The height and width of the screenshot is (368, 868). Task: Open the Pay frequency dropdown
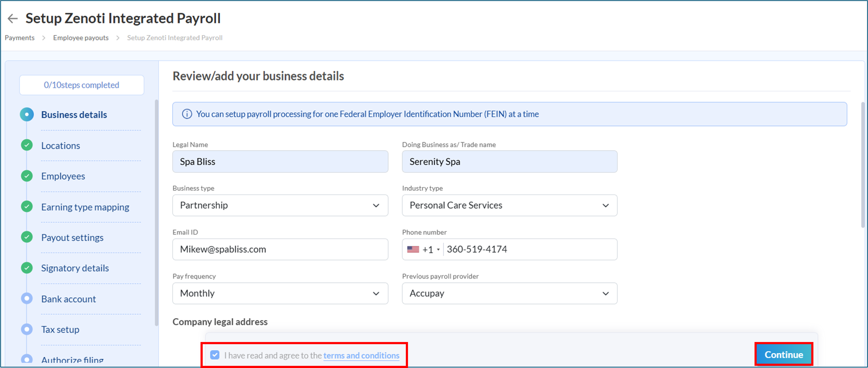click(280, 293)
